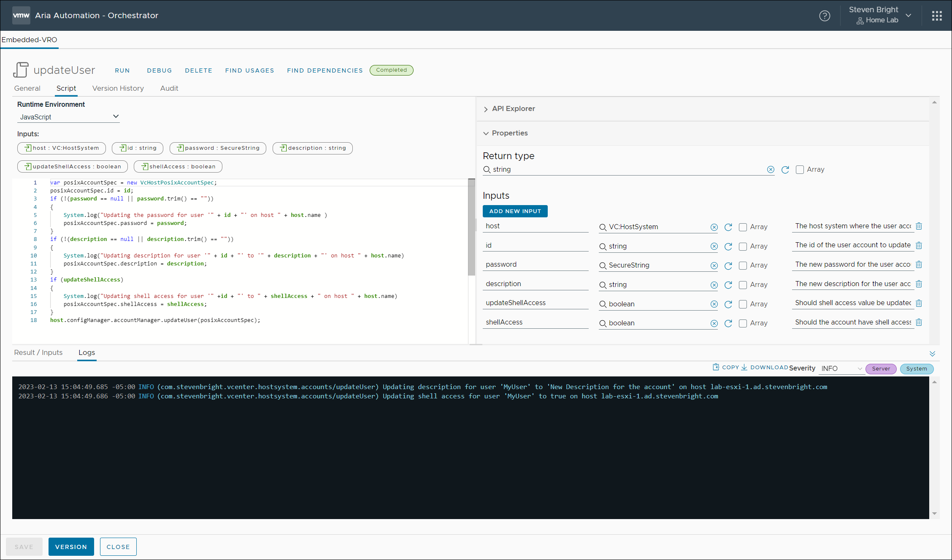Open the Audit tab
This screenshot has width=952, height=560.
click(x=169, y=89)
